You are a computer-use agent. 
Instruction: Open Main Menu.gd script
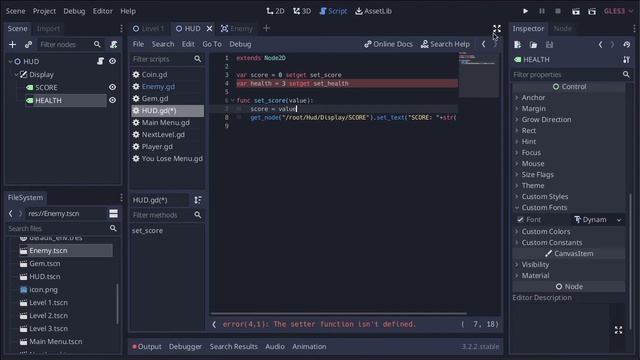[x=166, y=122]
